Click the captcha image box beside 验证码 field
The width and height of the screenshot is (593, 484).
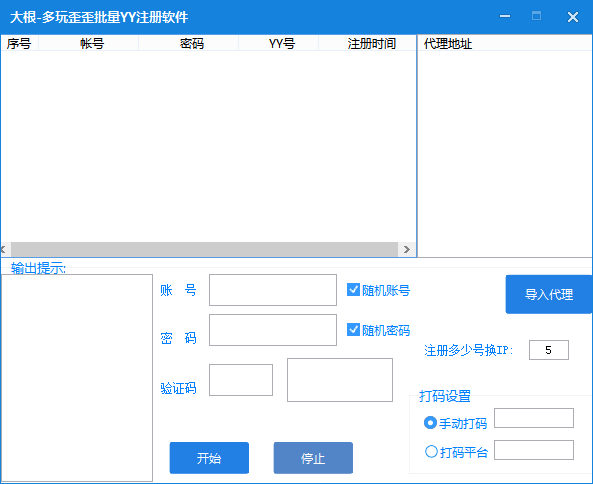point(340,380)
